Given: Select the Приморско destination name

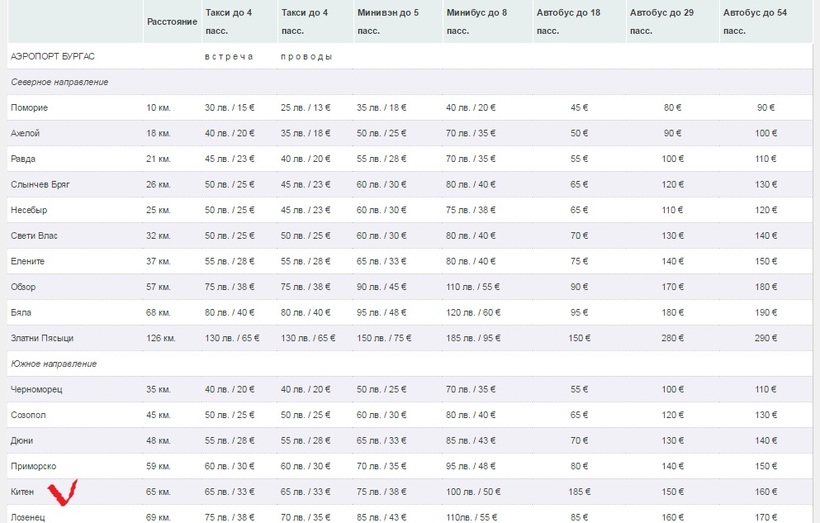Looking at the screenshot, I should (x=34, y=465).
